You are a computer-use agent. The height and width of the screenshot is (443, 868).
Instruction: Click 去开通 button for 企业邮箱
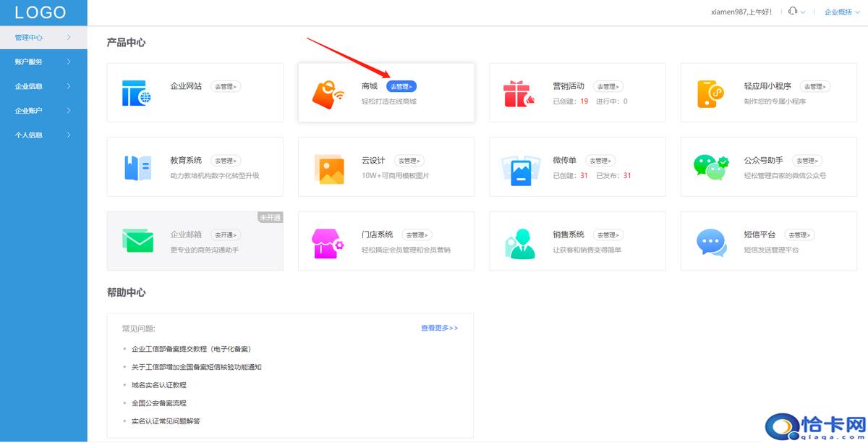pos(226,235)
